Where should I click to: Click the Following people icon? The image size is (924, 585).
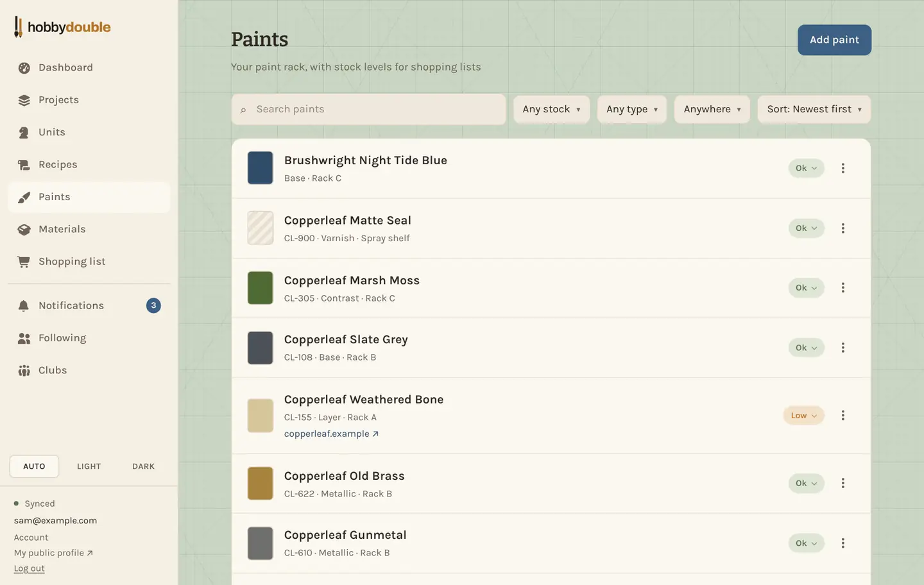[x=24, y=338]
